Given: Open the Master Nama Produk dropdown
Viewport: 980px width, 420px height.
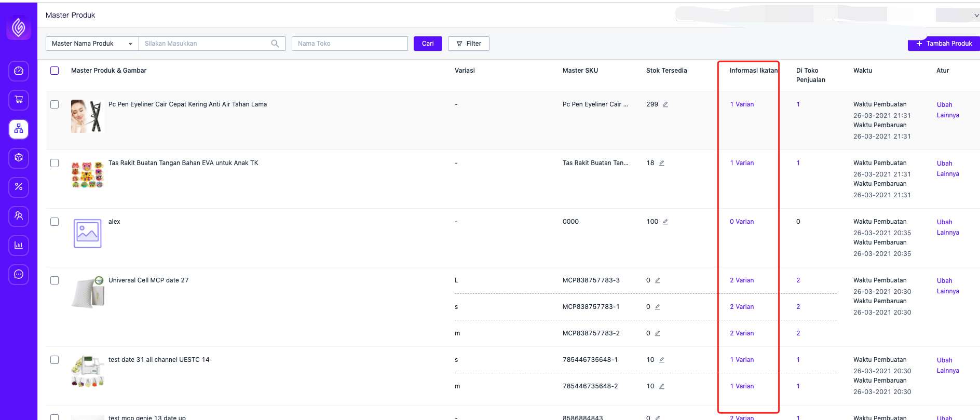Looking at the screenshot, I should tap(92, 44).
